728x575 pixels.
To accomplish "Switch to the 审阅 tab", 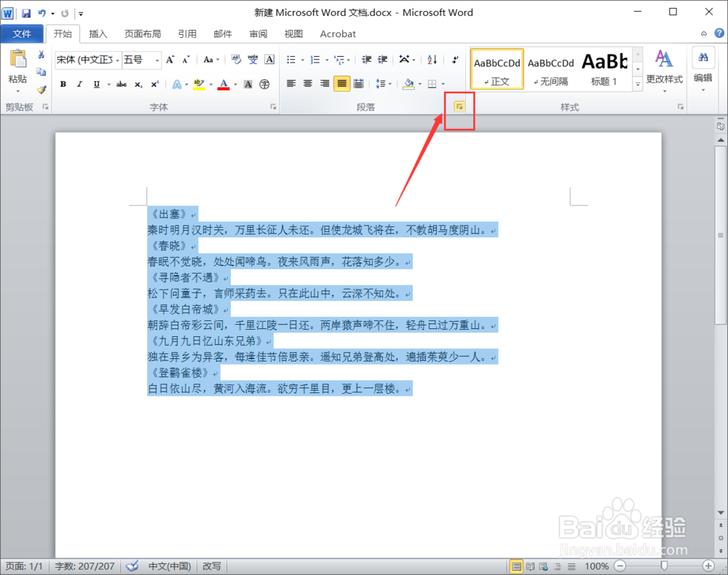I will click(x=258, y=33).
